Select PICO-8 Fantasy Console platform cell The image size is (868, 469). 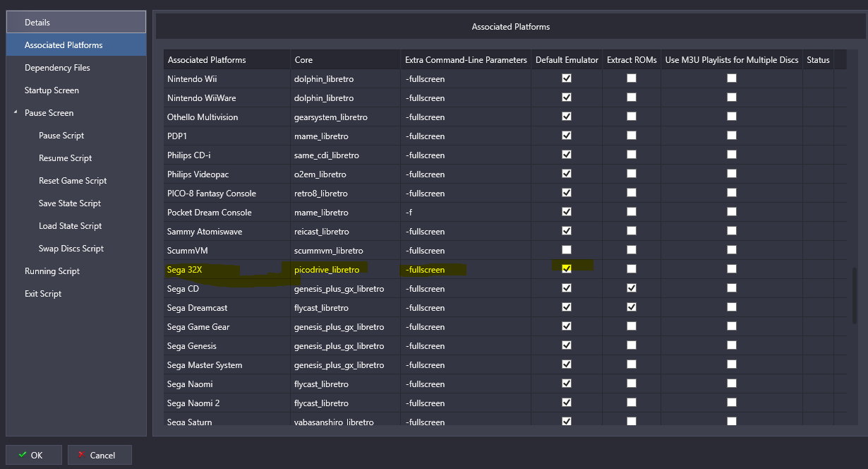point(227,194)
